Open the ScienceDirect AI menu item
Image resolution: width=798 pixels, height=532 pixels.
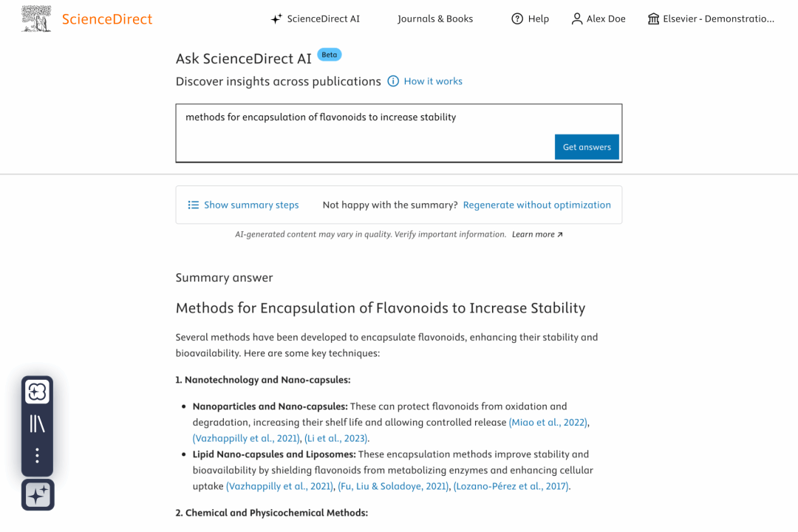point(323,18)
